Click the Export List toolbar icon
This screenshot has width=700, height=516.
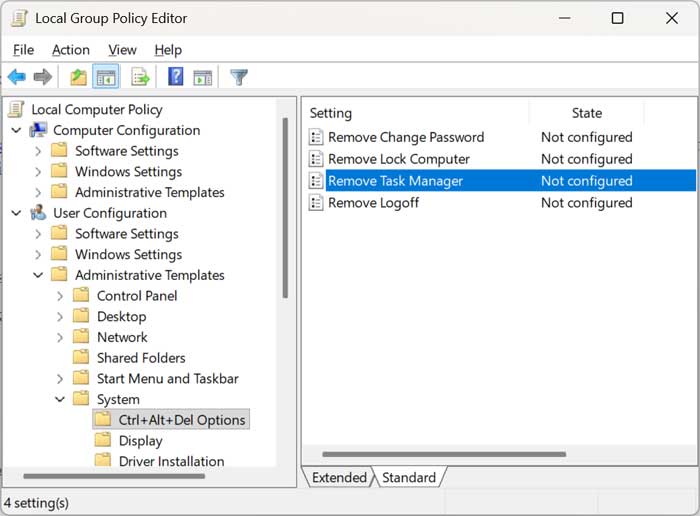point(140,77)
